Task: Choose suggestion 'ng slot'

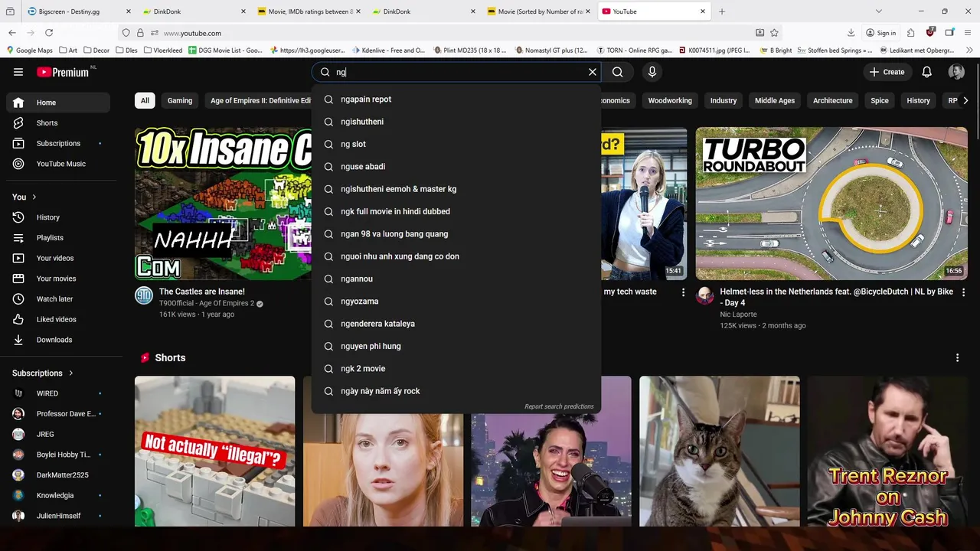Action: point(456,144)
